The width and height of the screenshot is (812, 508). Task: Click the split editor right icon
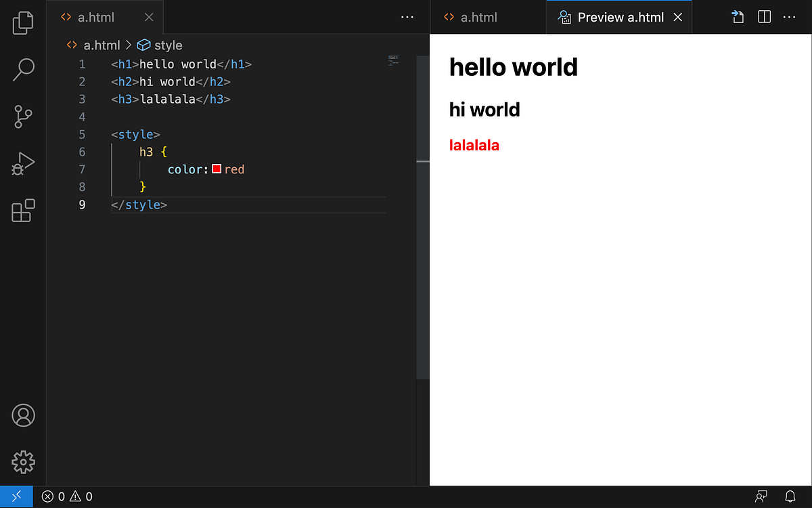[764, 18]
